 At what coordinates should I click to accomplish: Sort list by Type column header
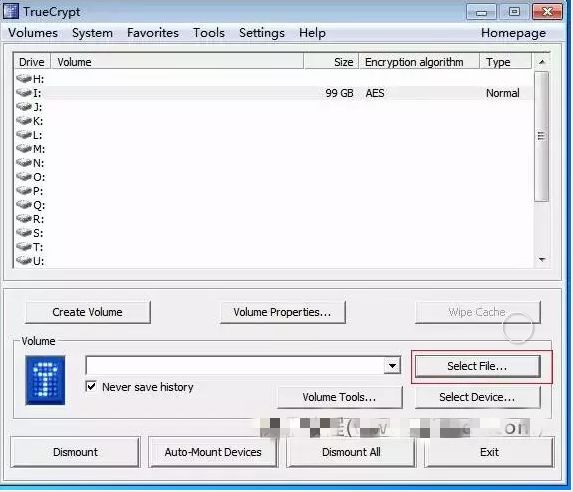coord(505,62)
